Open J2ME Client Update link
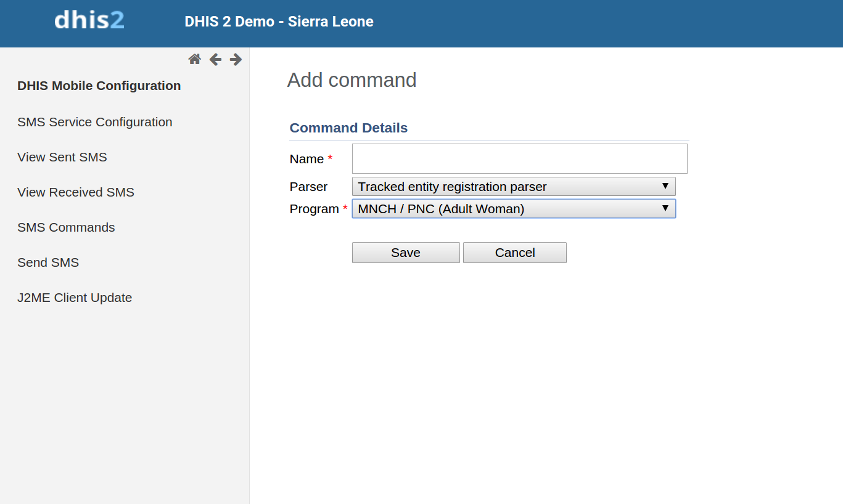 tap(75, 298)
